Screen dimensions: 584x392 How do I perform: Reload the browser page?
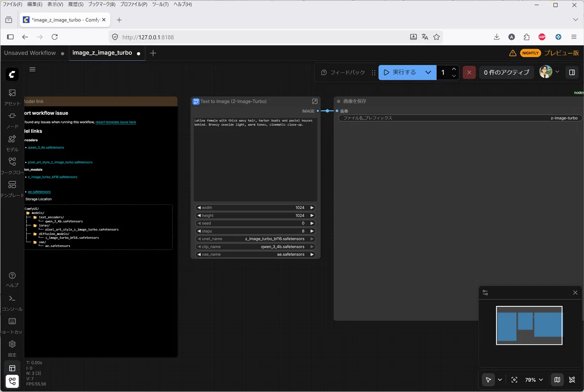click(55, 37)
